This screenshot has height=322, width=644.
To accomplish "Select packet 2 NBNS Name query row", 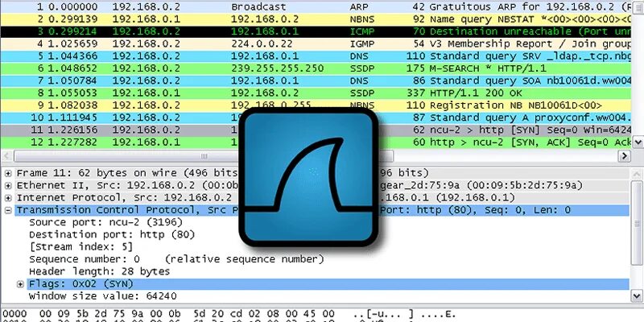I will pyautogui.click(x=316, y=19).
